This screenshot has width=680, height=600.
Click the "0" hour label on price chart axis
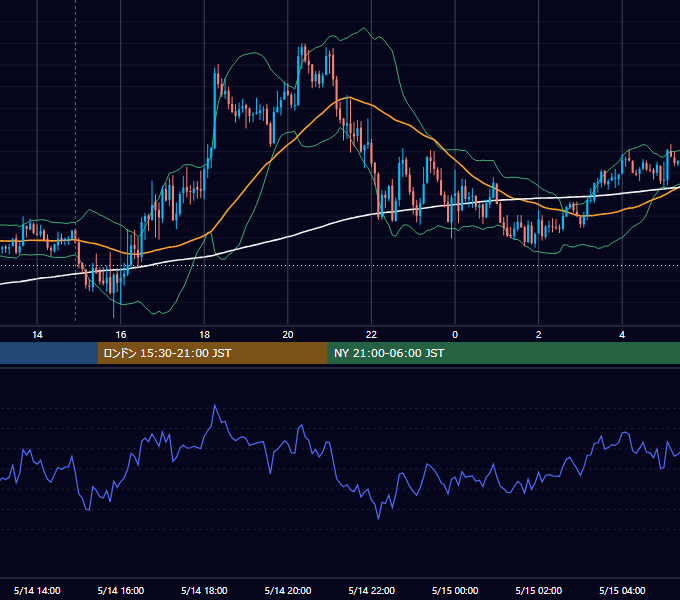(455, 335)
